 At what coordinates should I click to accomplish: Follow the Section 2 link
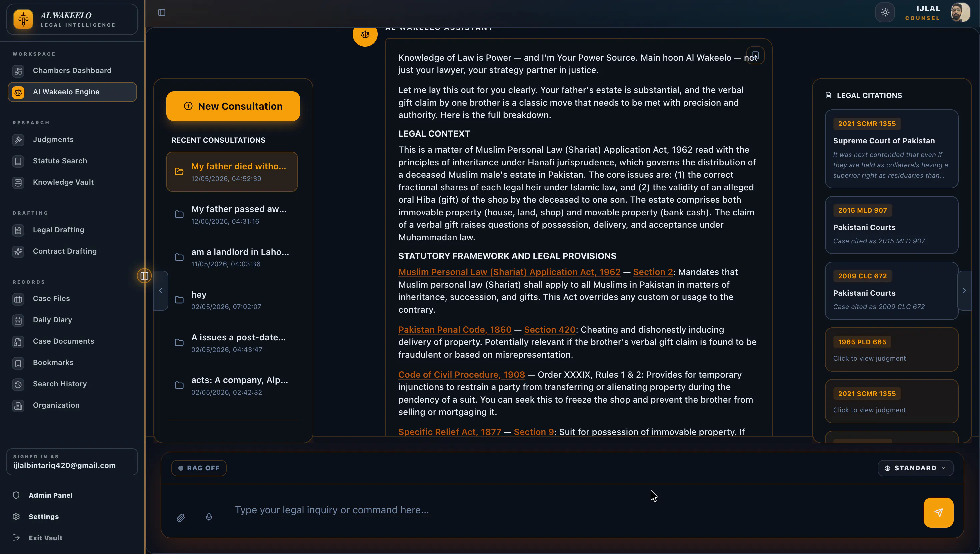point(653,272)
